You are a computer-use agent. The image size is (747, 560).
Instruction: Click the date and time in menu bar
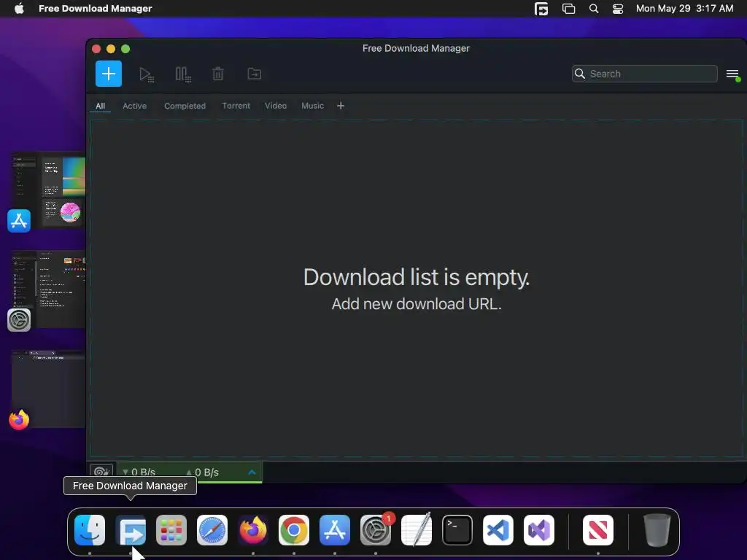click(x=684, y=9)
